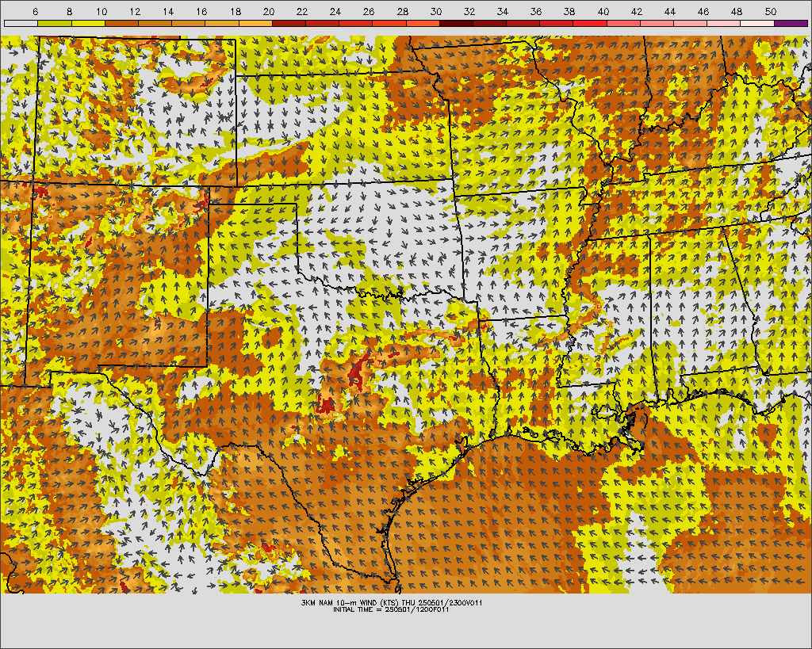The image size is (812, 649).
Task: Choose the dark orange 10–12 knots swatch
Action: coord(121,23)
